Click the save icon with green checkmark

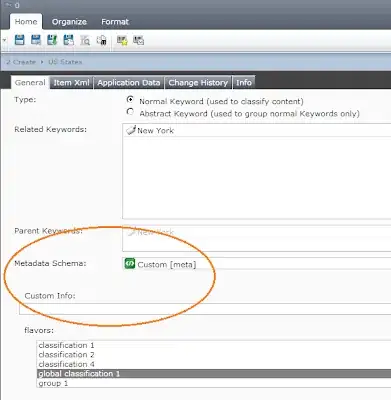coord(52,40)
